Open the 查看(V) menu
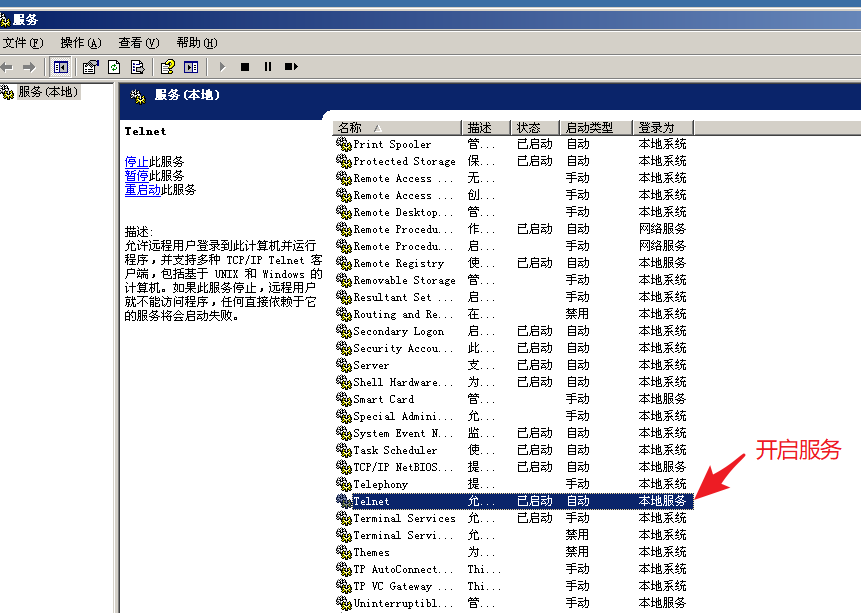This screenshot has width=861, height=613. click(139, 43)
